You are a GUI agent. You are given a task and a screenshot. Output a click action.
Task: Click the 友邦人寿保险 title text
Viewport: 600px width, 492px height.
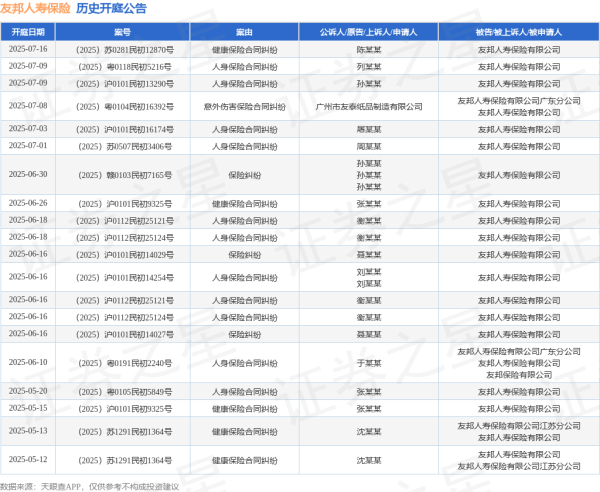pos(35,8)
